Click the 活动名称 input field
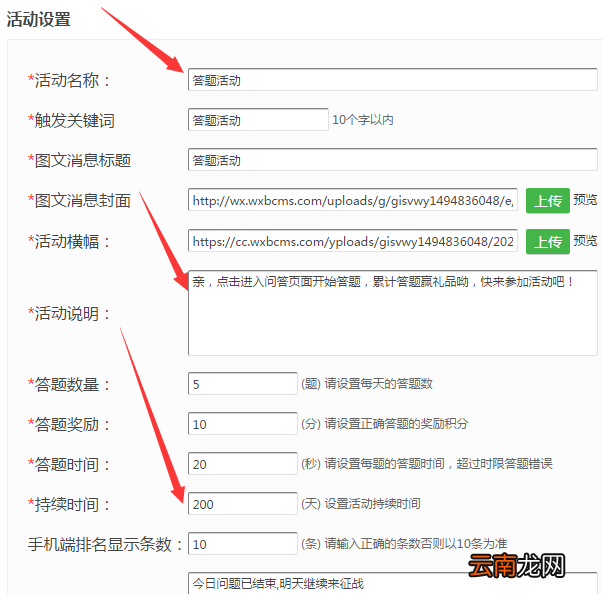This screenshot has width=602, height=594. click(392, 80)
